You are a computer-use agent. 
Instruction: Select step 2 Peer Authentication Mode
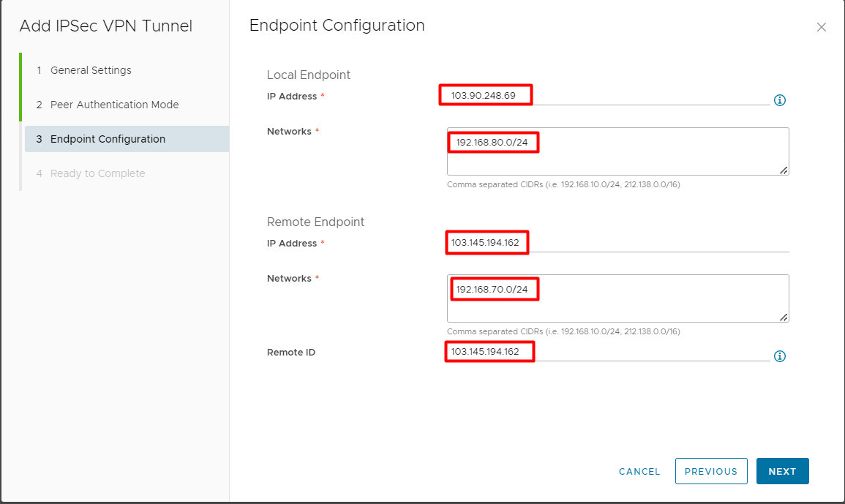[x=114, y=105]
